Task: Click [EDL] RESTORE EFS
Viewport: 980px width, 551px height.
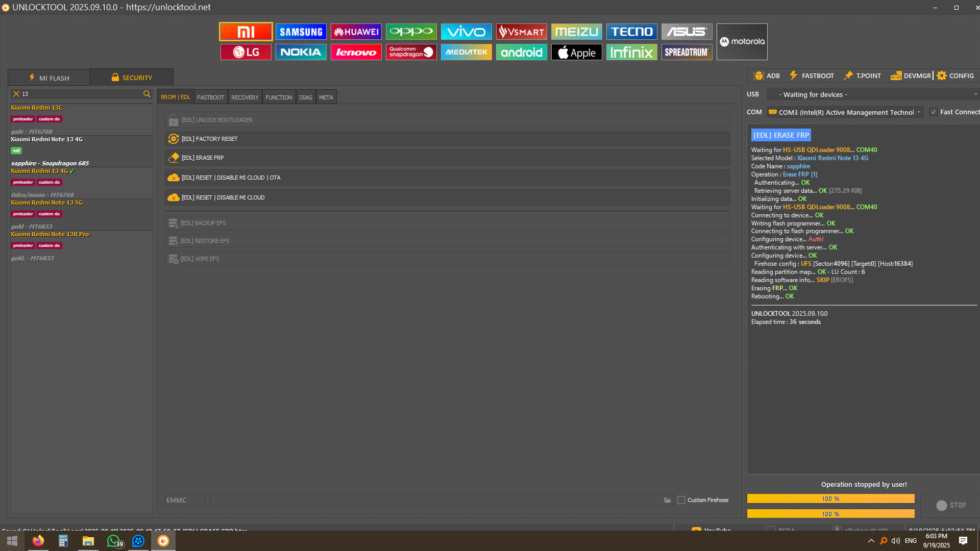Action: pyautogui.click(x=447, y=241)
